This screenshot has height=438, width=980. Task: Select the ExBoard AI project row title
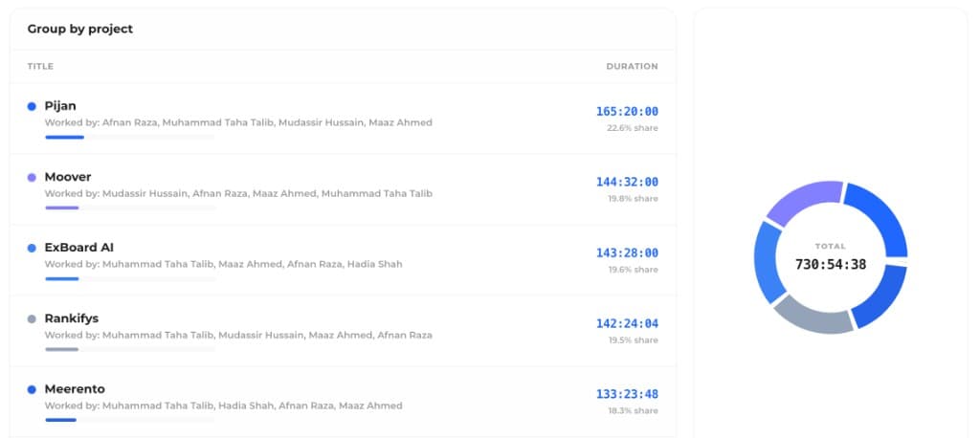tap(78, 248)
